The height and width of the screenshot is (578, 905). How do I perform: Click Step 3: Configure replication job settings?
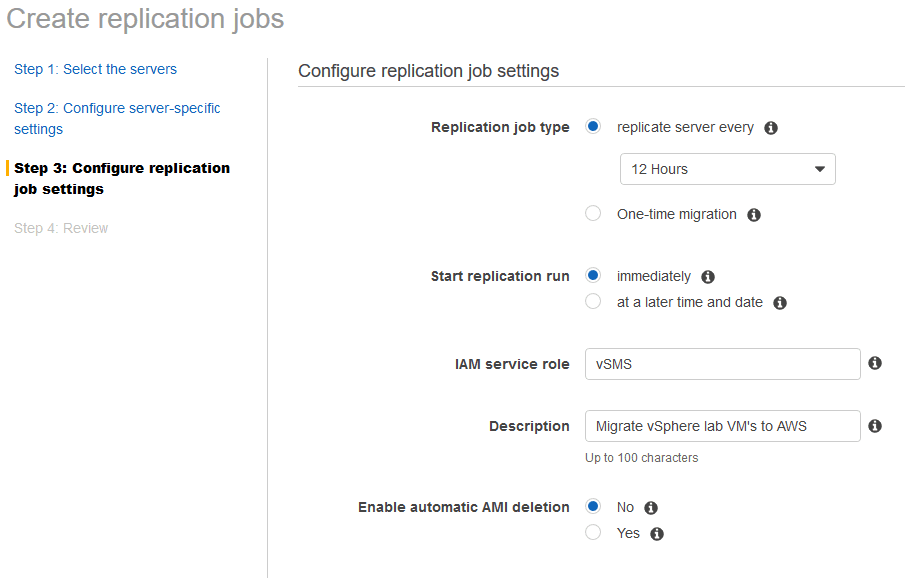click(122, 178)
